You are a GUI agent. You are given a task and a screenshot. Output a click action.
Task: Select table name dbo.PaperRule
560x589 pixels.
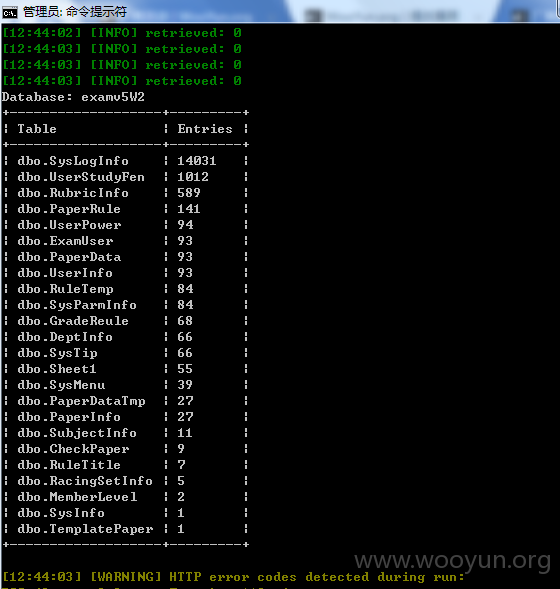[69, 209]
